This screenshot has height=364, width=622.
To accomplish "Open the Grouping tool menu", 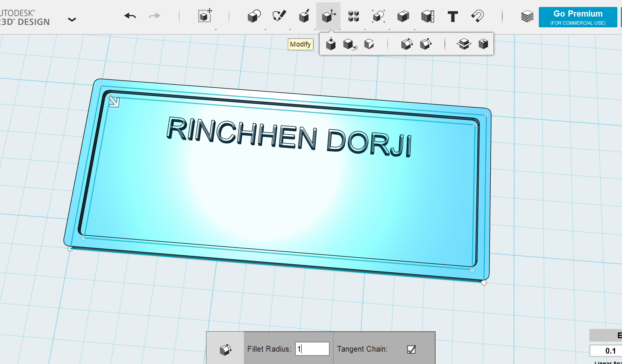I will point(379,16).
